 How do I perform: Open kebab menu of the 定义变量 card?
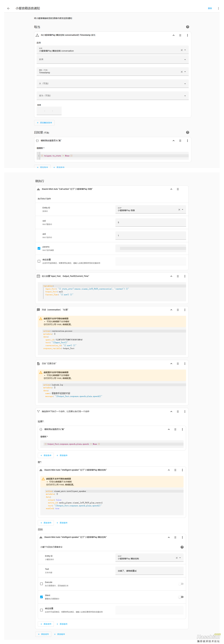(185, 276)
